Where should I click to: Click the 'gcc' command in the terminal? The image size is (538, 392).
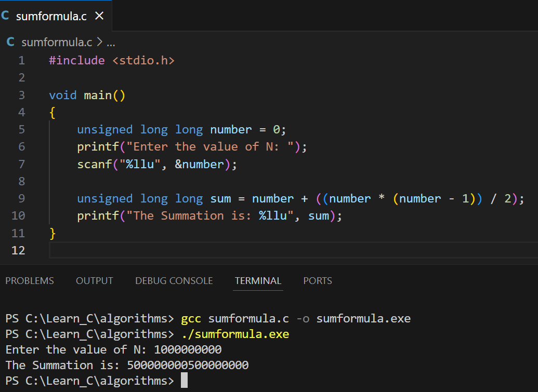coord(191,319)
